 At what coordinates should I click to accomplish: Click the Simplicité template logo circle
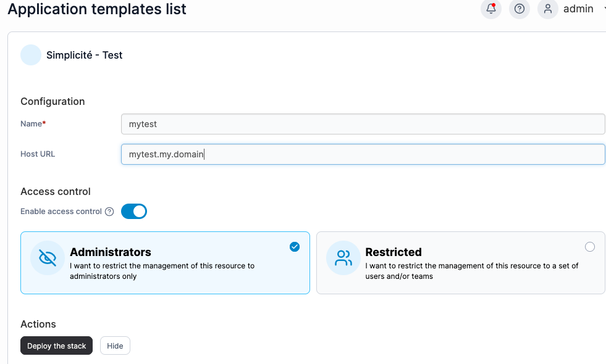click(31, 55)
